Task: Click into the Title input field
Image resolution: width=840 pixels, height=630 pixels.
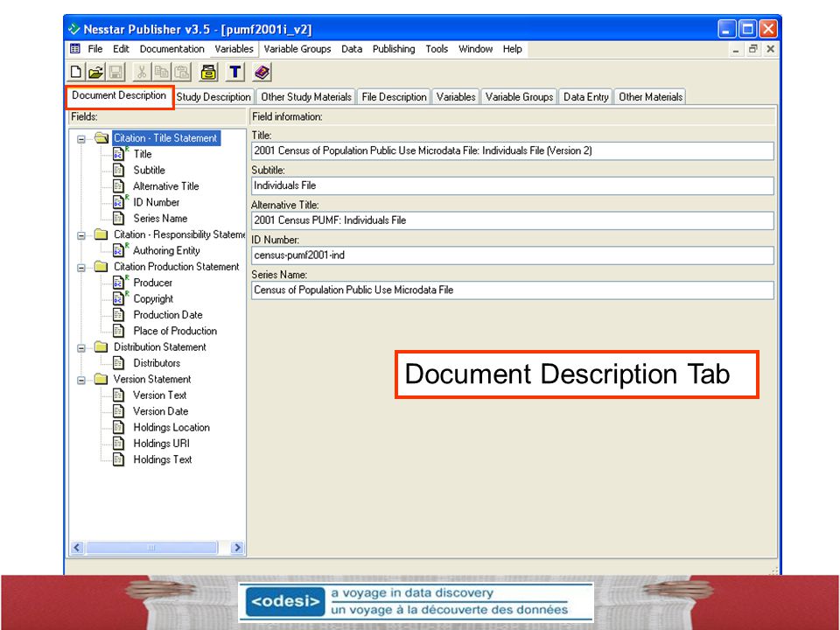Action: point(512,150)
